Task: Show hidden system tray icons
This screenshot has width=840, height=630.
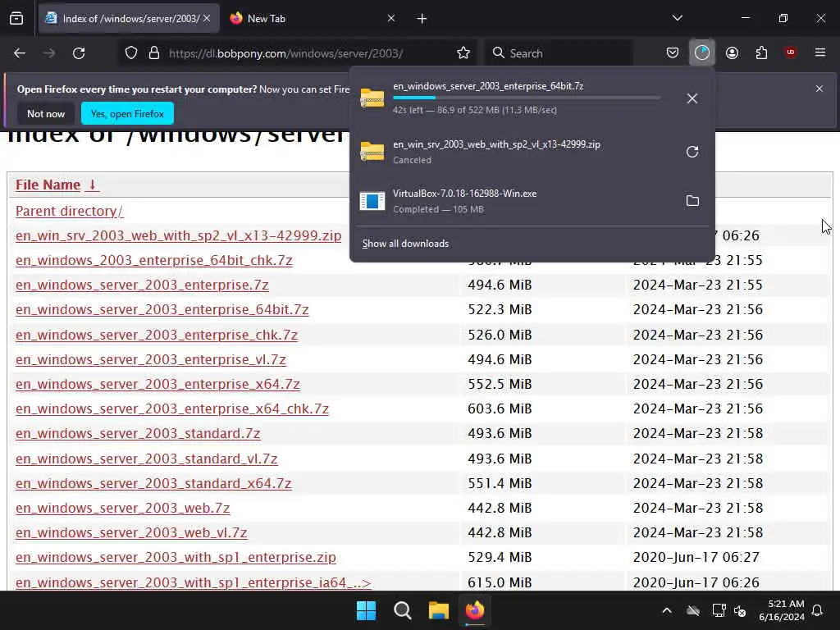Action: [x=667, y=610]
